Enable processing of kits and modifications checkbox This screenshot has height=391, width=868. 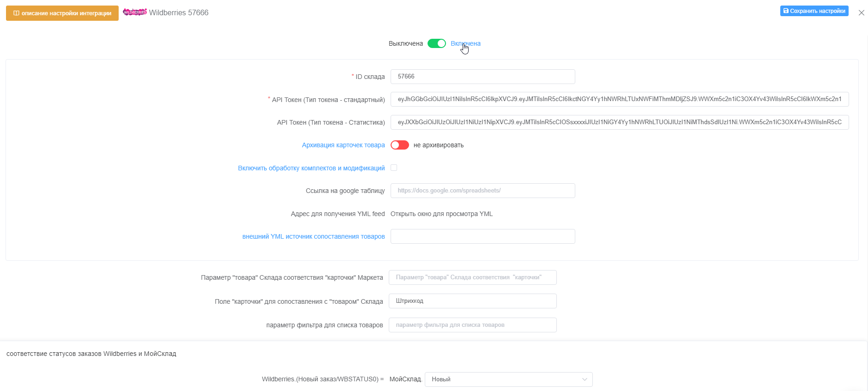click(394, 168)
